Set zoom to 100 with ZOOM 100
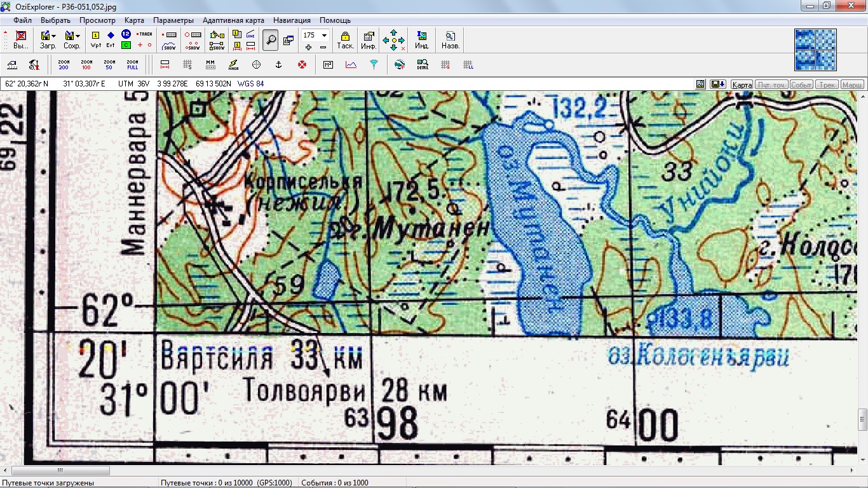Viewport: 868px width, 488px height. (86, 65)
